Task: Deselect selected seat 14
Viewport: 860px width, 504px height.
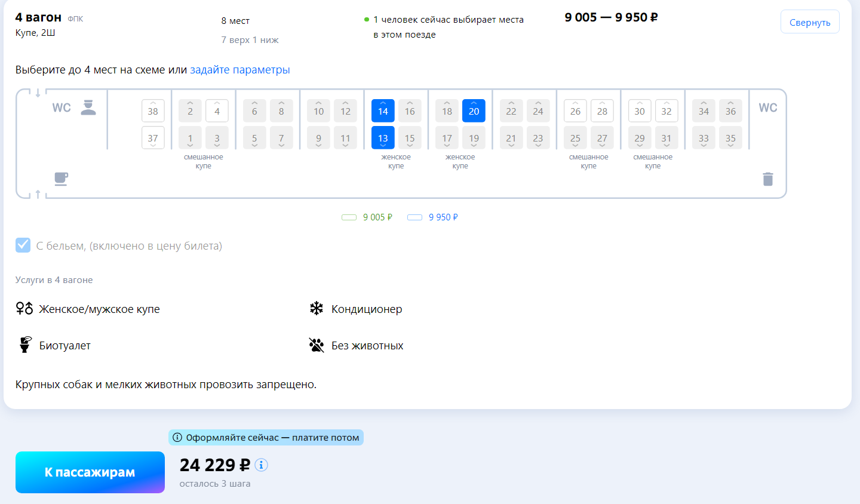Action: point(383,111)
